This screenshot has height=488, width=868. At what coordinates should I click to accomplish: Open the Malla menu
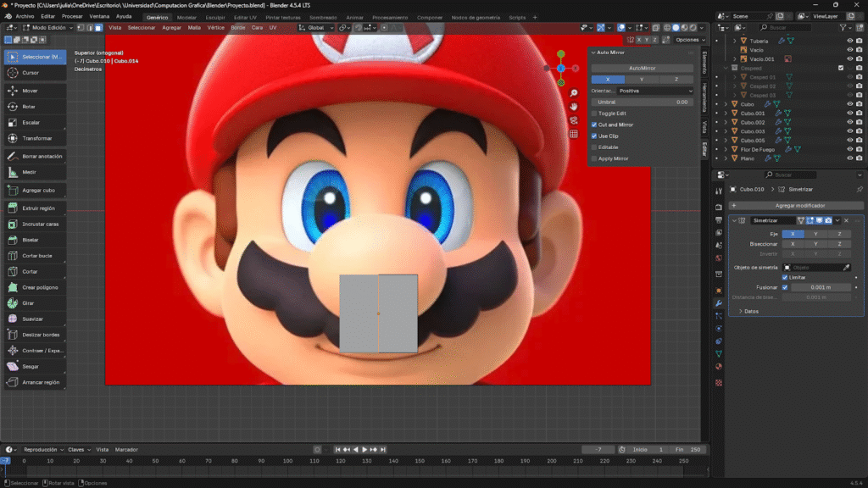[194, 28]
